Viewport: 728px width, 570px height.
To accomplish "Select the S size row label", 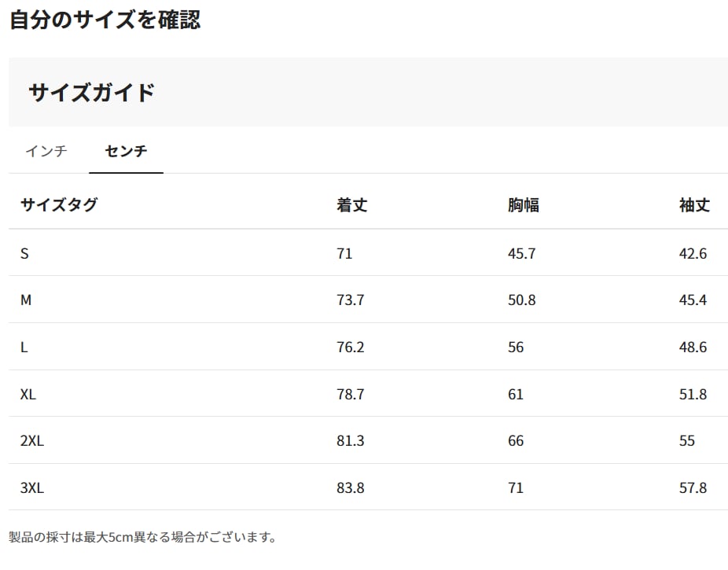I will coord(24,253).
